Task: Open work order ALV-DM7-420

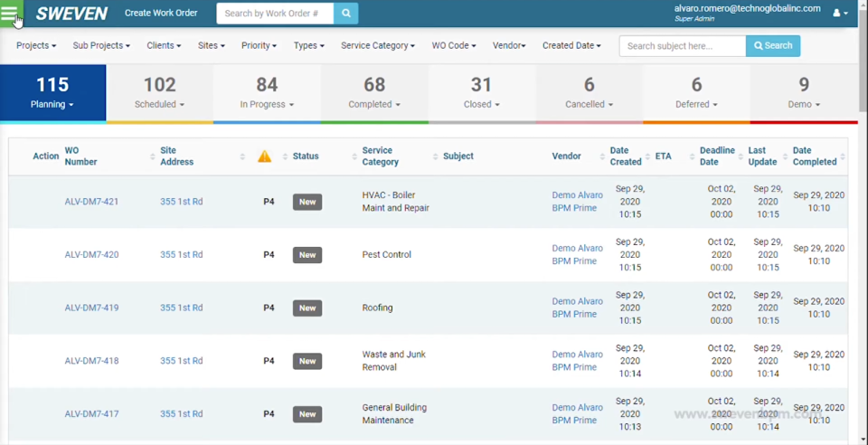Action: point(91,254)
